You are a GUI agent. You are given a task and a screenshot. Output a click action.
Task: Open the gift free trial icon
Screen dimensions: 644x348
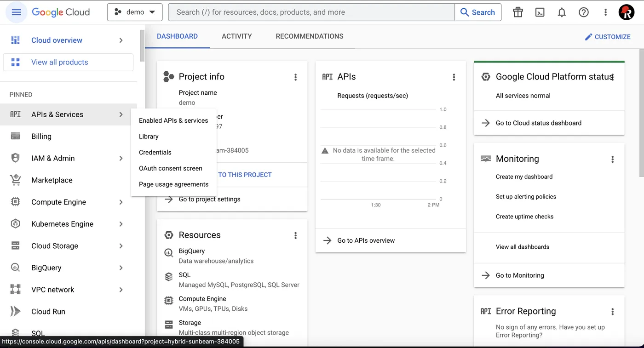coord(518,12)
